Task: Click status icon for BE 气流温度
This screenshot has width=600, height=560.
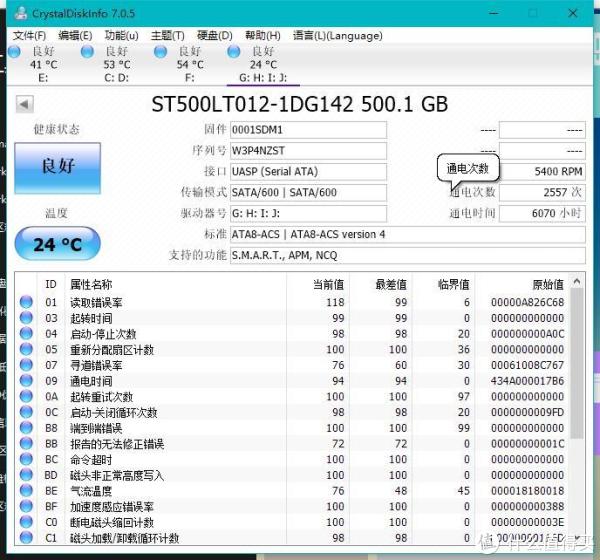Action: click(26, 490)
